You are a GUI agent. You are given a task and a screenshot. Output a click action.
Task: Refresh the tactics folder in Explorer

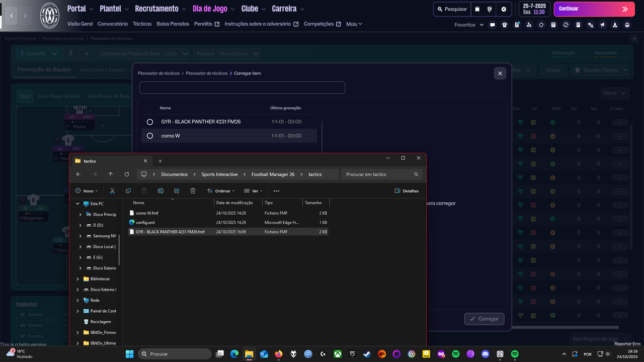(126, 174)
